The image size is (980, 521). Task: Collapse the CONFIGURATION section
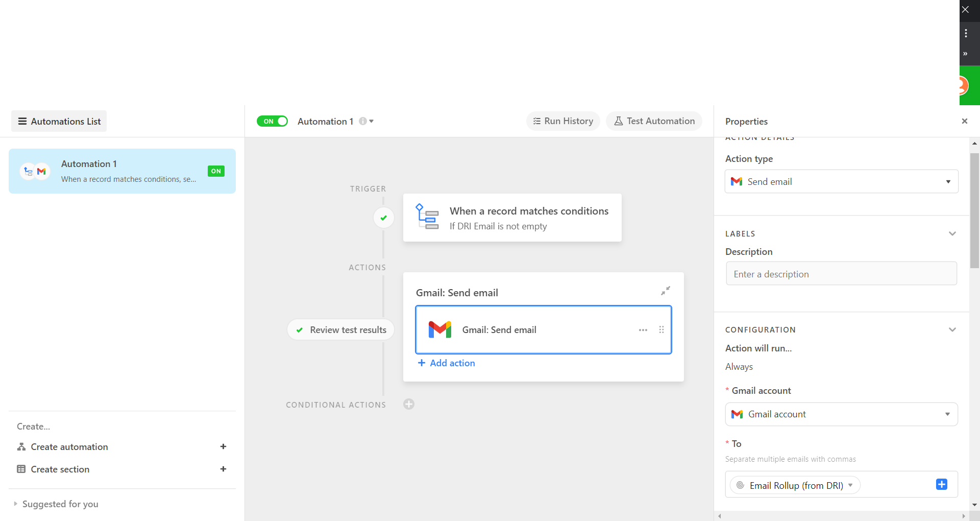pos(952,329)
